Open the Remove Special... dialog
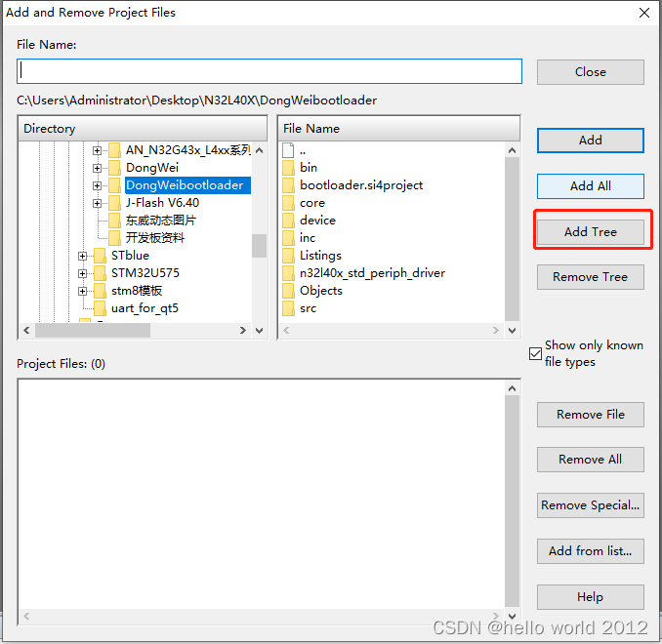Viewport: 662px width, 644px height. pos(590,505)
